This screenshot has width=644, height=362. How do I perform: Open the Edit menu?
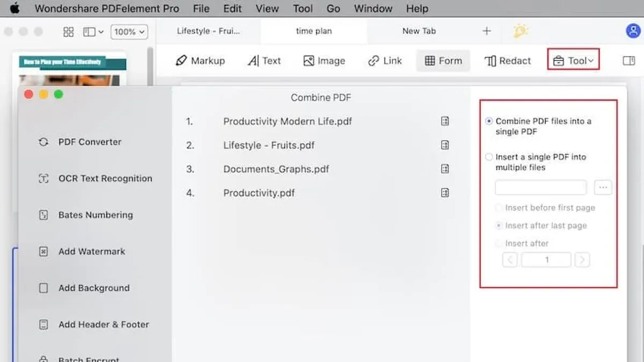[232, 9]
